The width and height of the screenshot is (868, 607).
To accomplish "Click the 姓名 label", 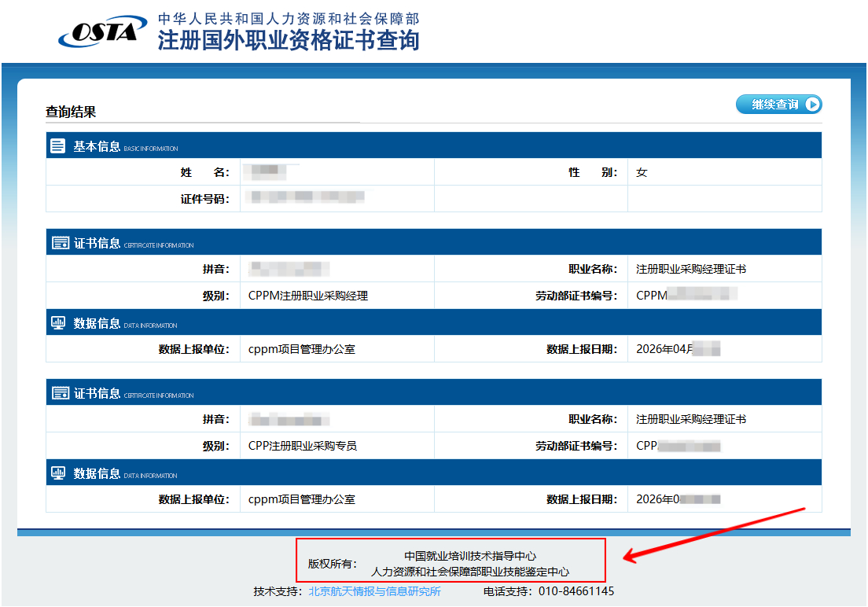I will tap(205, 172).
